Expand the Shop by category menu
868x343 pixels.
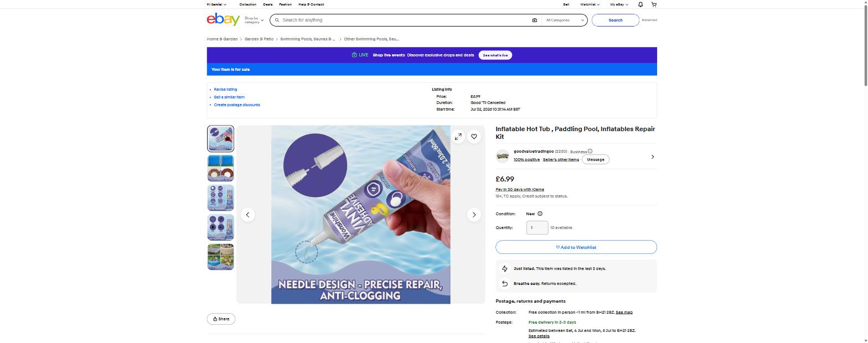(x=254, y=20)
